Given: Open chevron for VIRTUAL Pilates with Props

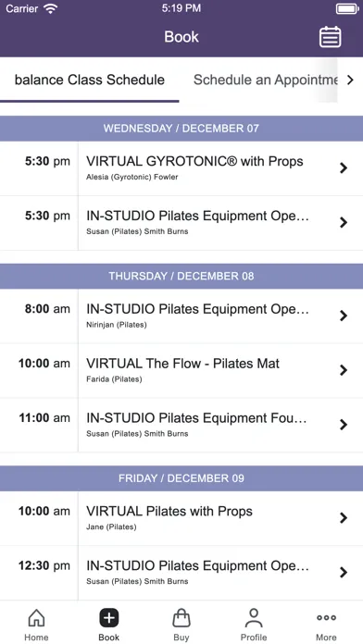Looking at the screenshot, I should click(344, 518).
